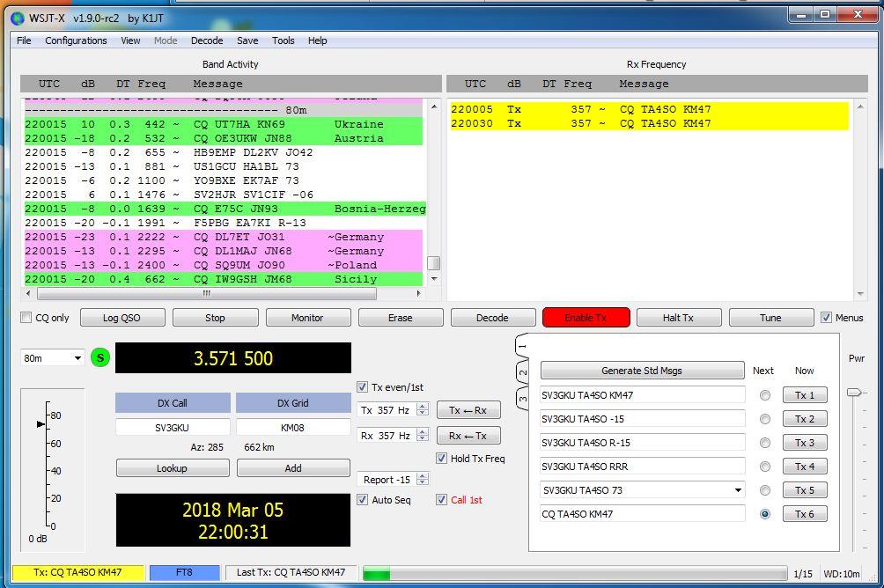
Task: Click the Decode button
Action: tap(493, 318)
